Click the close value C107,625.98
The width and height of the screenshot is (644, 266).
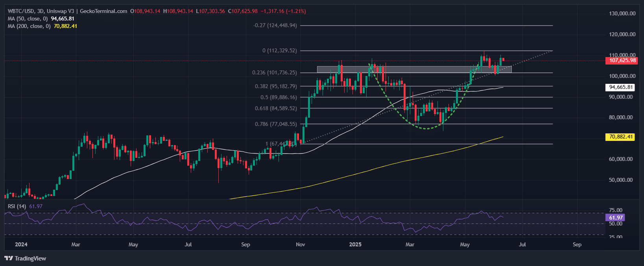(x=243, y=11)
